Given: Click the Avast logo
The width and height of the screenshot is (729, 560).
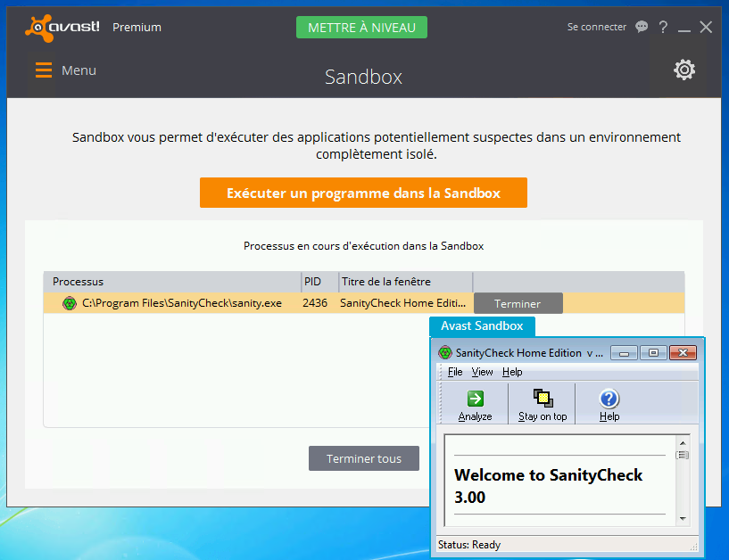Looking at the screenshot, I should click(62, 28).
